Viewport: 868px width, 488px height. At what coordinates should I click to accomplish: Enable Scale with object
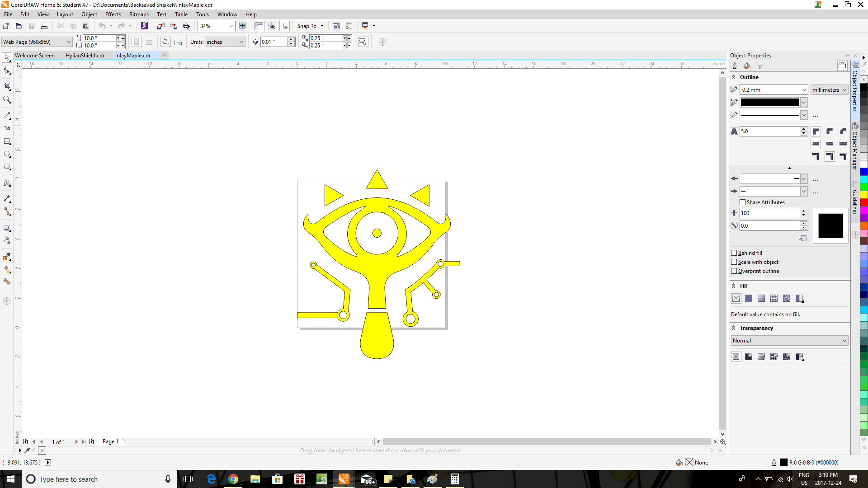734,262
